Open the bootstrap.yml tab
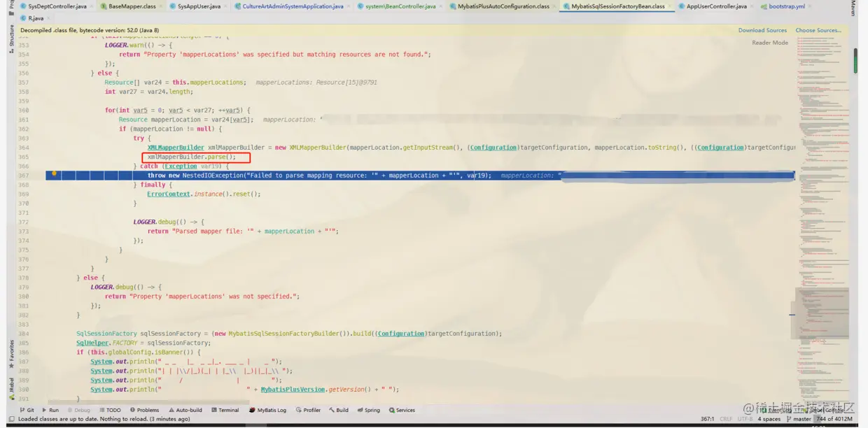 pyautogui.click(x=786, y=6)
